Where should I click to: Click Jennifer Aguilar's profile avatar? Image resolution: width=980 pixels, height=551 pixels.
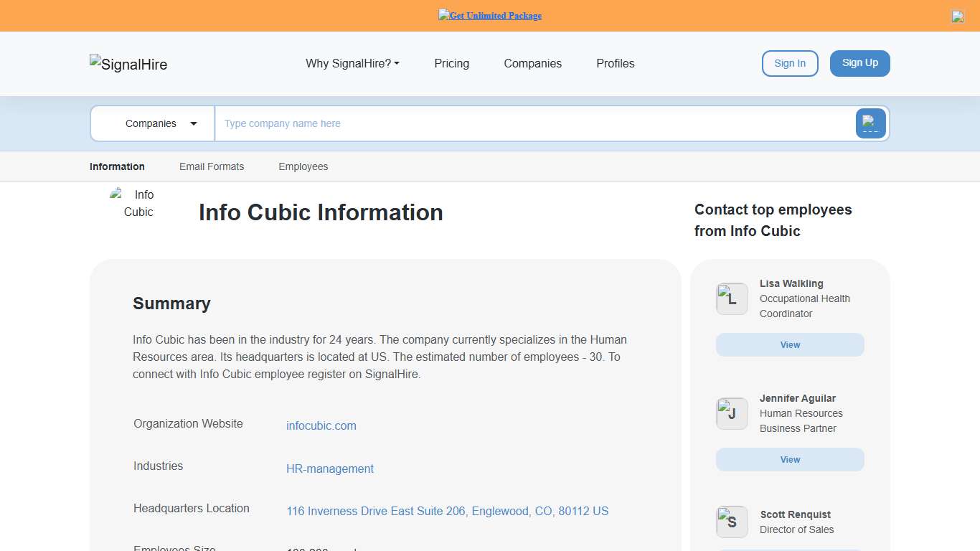click(732, 413)
